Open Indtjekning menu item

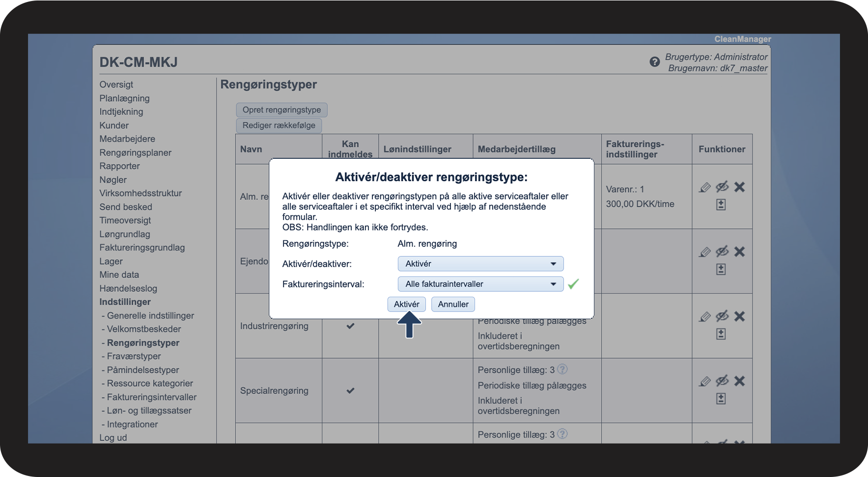tap(121, 112)
